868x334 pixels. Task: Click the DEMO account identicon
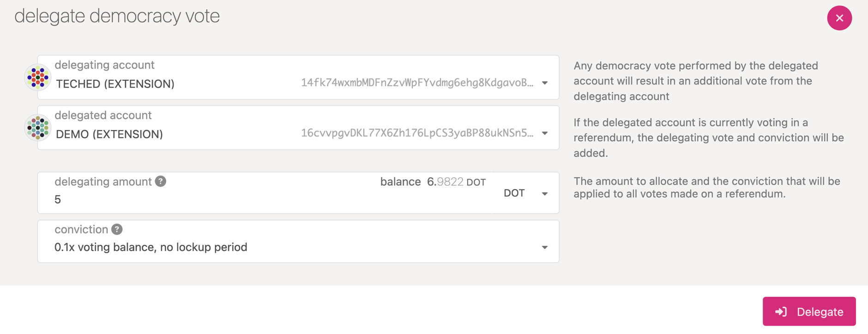38,127
